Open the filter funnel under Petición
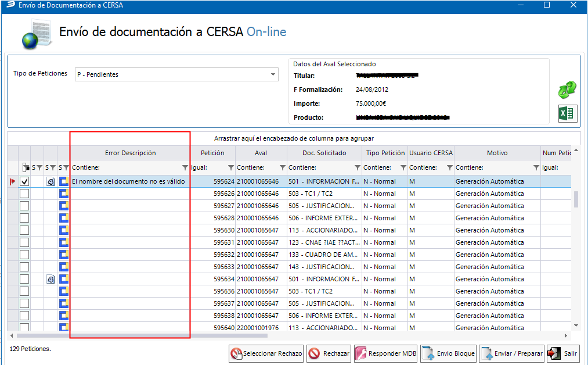 click(230, 167)
